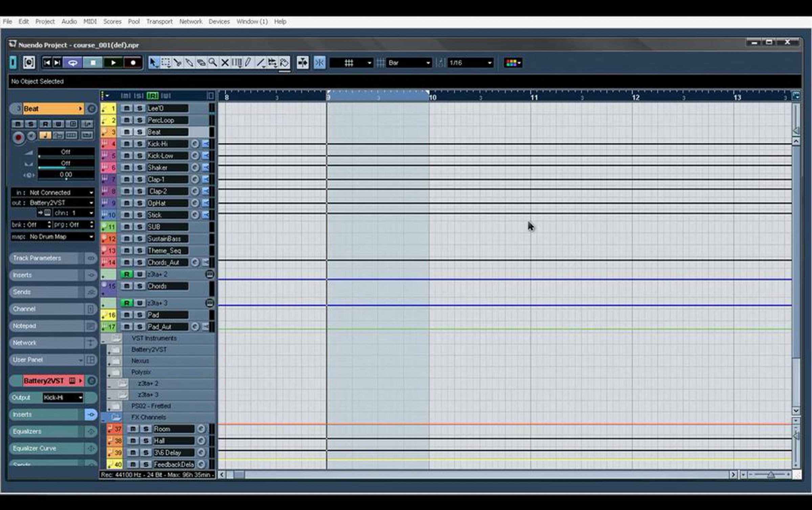Select the Erase tool in toolbar

[x=201, y=63]
